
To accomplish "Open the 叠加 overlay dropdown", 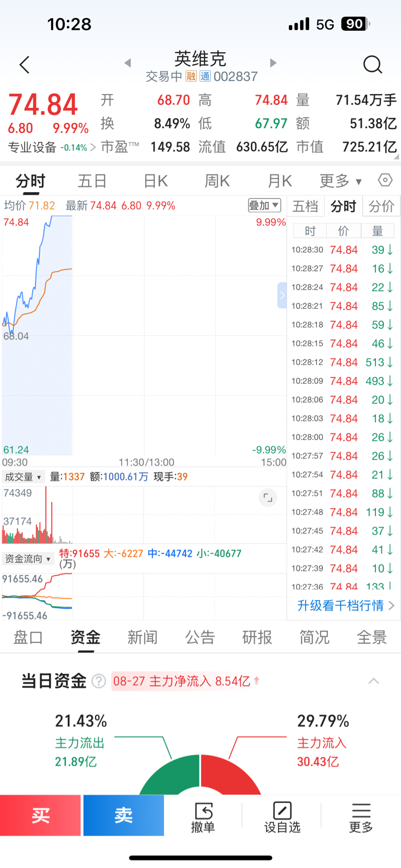I will tap(264, 205).
